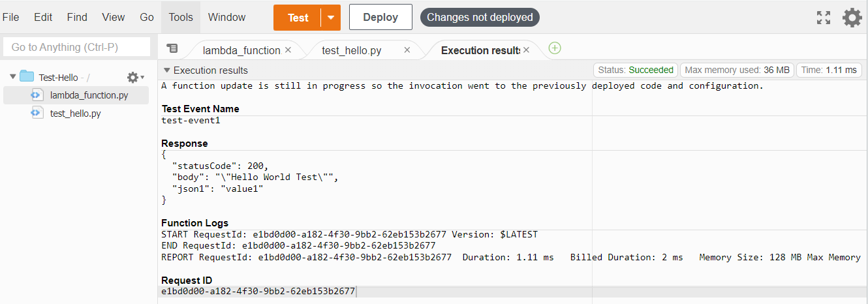Click the tab list icon

(172, 48)
